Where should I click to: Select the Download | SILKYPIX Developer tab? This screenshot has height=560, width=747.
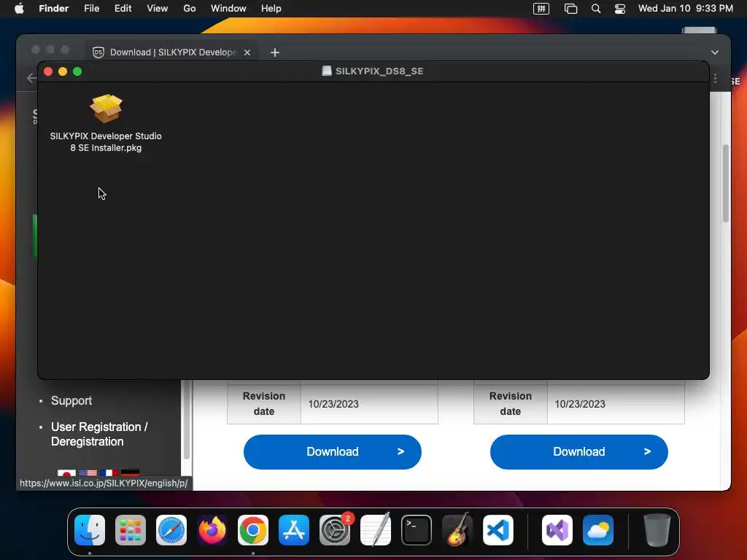[172, 52]
